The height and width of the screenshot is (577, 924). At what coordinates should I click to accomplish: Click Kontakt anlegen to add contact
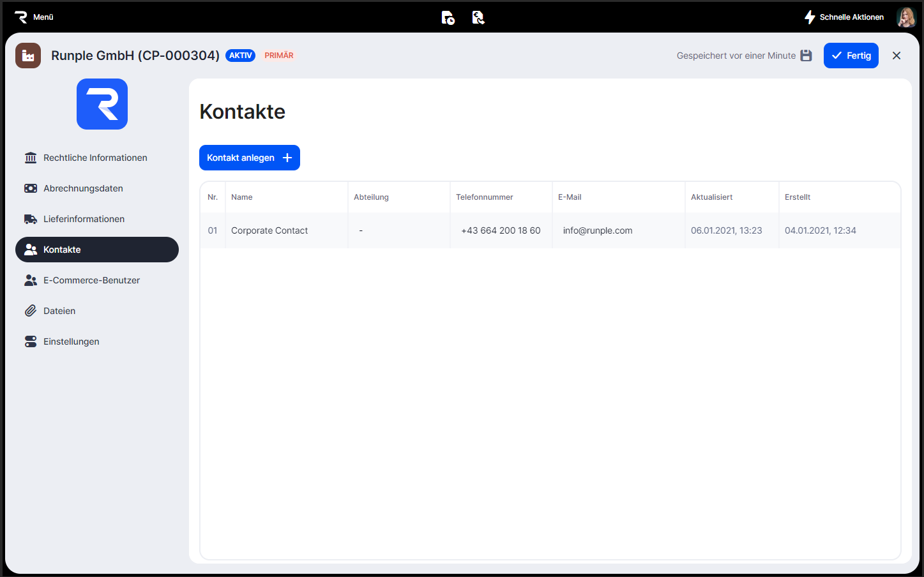pos(249,158)
